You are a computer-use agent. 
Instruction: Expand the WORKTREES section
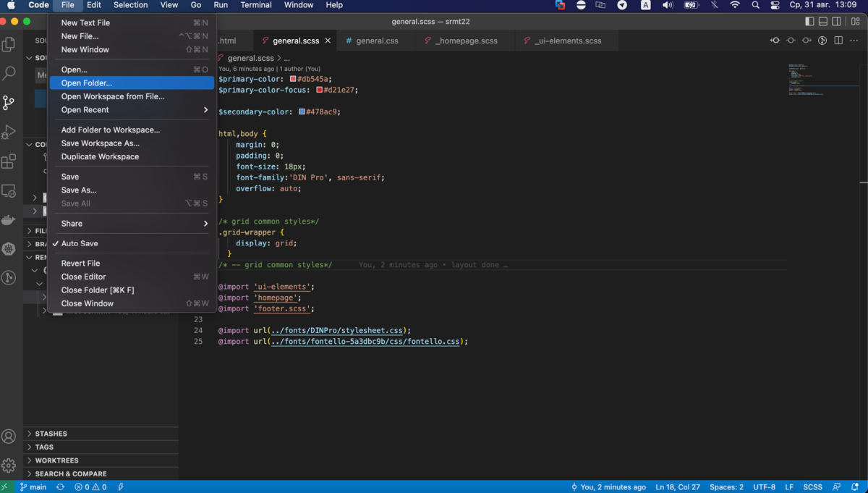56,460
